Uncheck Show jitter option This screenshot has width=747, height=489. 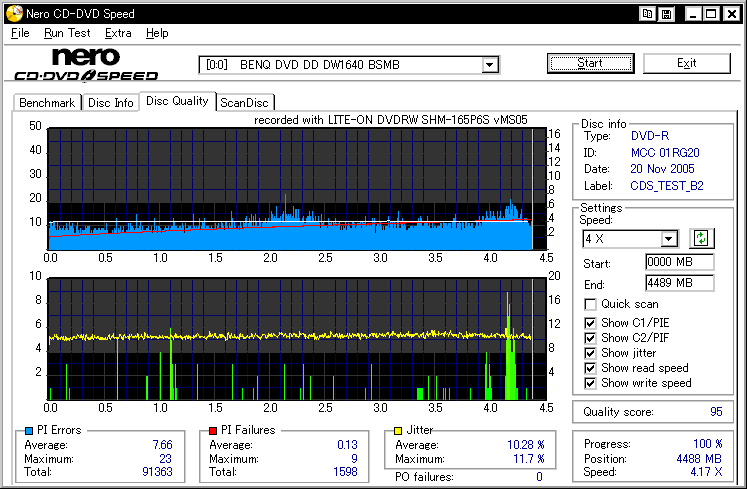591,353
